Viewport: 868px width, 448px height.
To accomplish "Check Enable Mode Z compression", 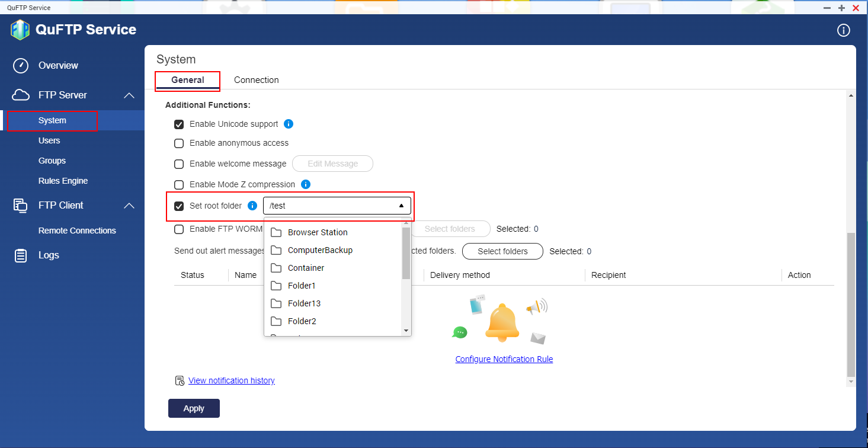I will (x=179, y=185).
